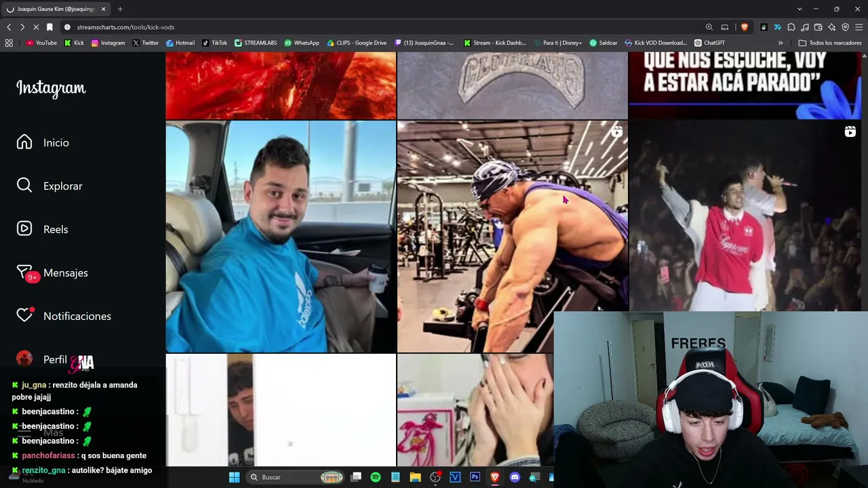Click the taskbar Buscar search box

click(x=296, y=477)
